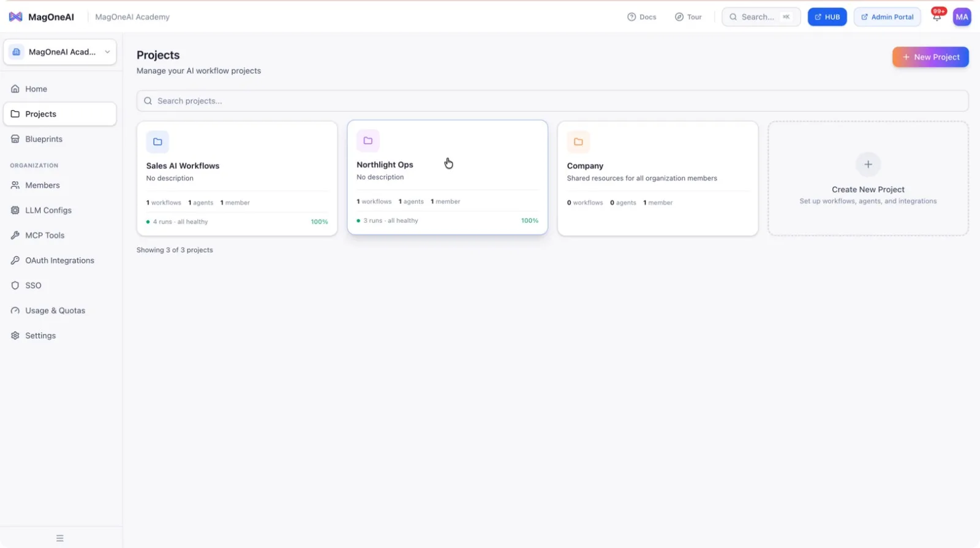This screenshot has width=980, height=548.
Task: Click the MagOneAI logo icon
Action: click(16, 17)
